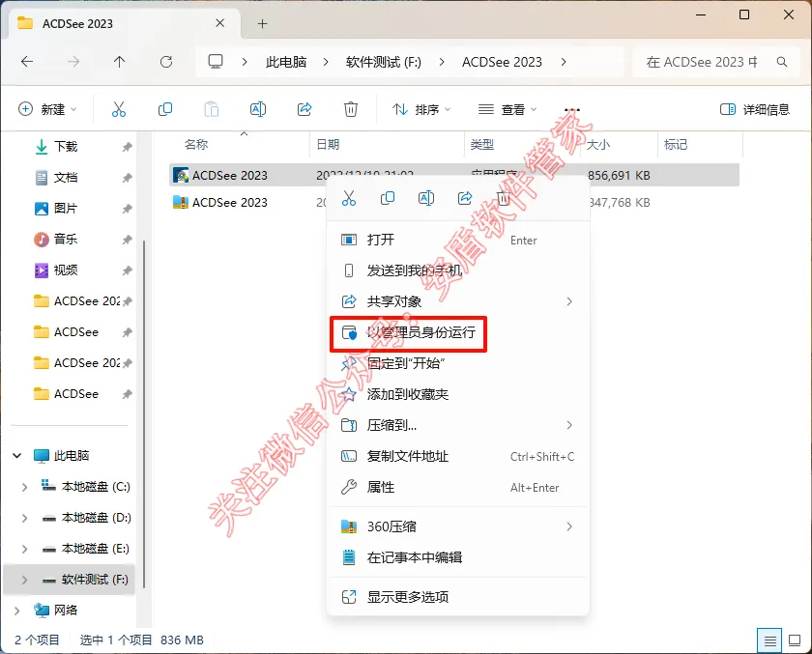This screenshot has width=812, height=654.
Task: Expand 本地磁盘 (E:) in the tree
Action: click(24, 549)
